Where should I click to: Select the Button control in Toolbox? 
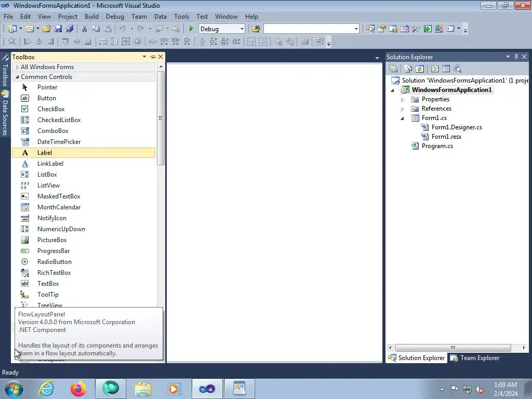pyautogui.click(x=84, y=98)
